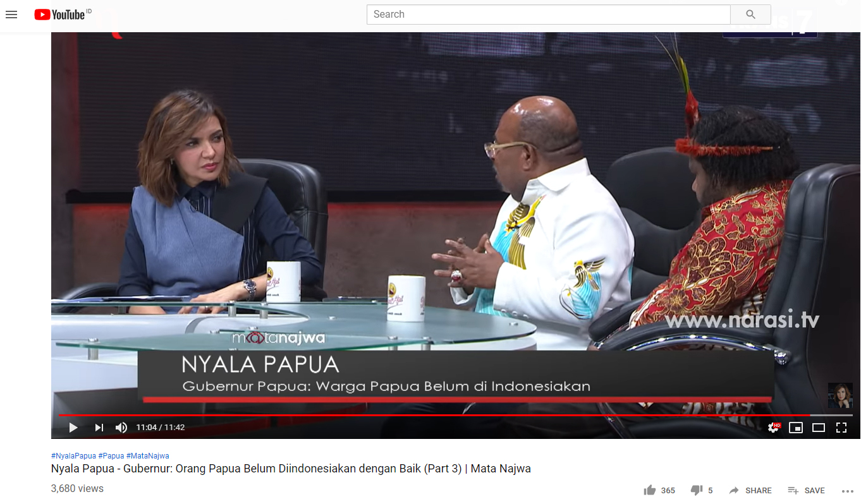
Task: Share this video
Action: [750, 490]
